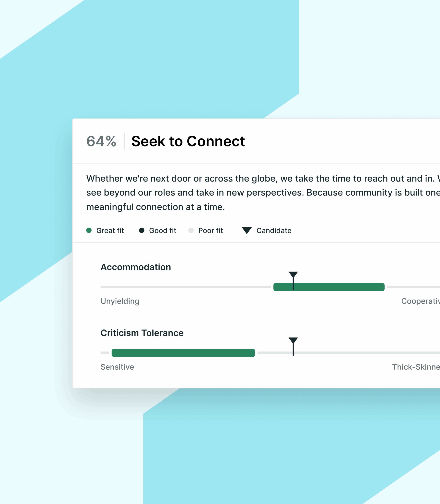Click the Poor fit legend text
This screenshot has height=504, width=440.
pos(211,231)
